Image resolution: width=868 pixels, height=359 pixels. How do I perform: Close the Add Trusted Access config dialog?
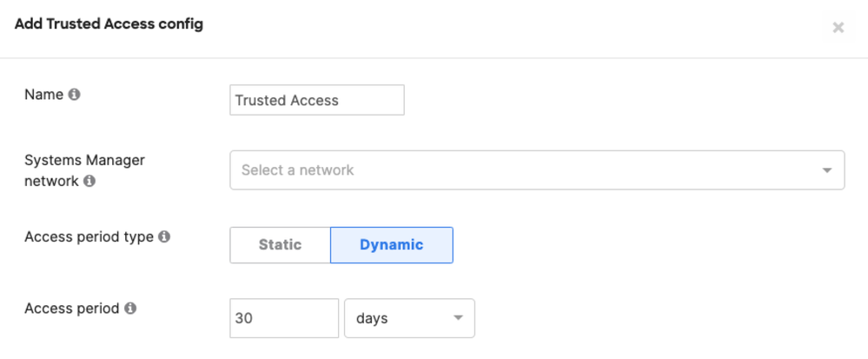(x=838, y=28)
